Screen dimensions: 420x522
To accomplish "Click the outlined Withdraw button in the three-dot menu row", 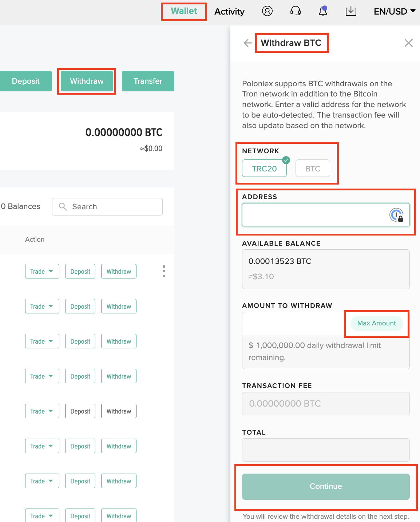I will click(119, 271).
